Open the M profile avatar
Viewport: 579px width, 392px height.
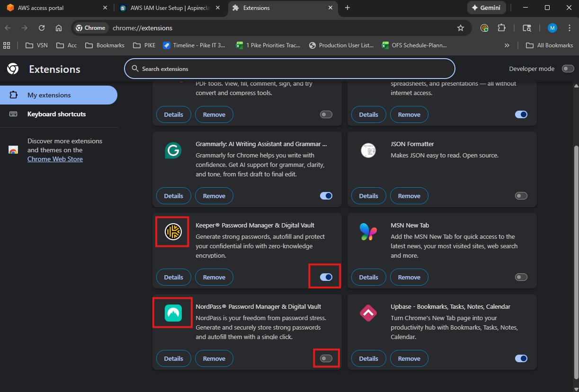[x=552, y=28]
